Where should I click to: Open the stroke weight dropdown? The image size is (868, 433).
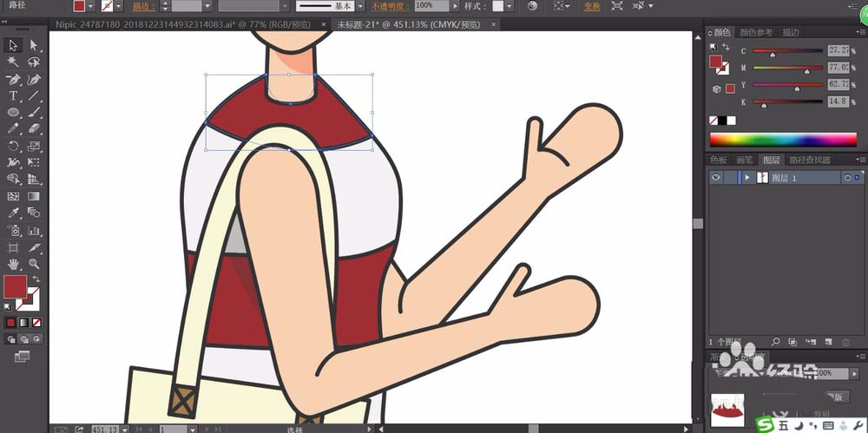pos(207,5)
